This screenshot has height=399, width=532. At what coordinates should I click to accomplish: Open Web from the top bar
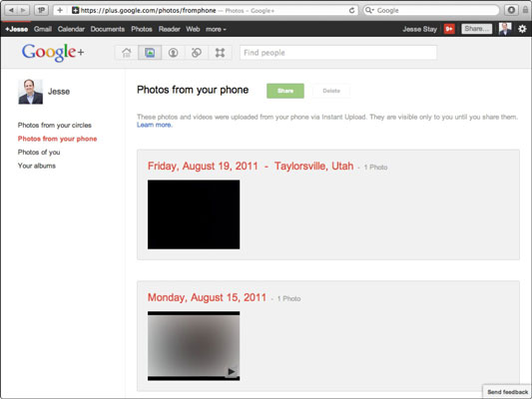click(x=193, y=29)
